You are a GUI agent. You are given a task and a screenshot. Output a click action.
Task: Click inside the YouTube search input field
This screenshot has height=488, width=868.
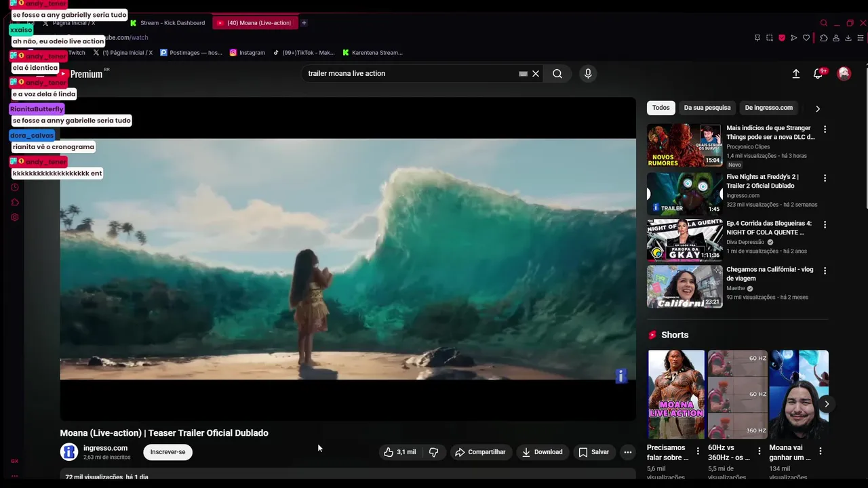tap(410, 73)
